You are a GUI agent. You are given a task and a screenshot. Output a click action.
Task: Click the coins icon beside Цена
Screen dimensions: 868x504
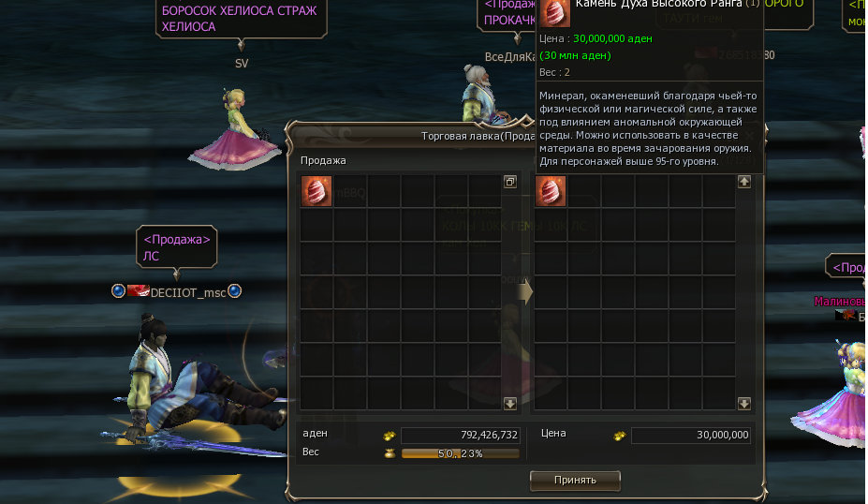point(620,436)
